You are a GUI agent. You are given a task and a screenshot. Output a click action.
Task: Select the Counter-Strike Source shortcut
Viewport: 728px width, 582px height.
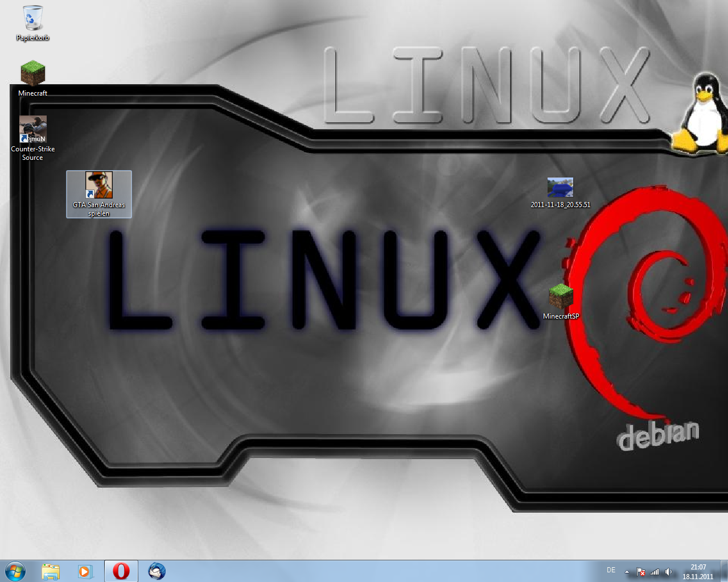click(x=32, y=130)
